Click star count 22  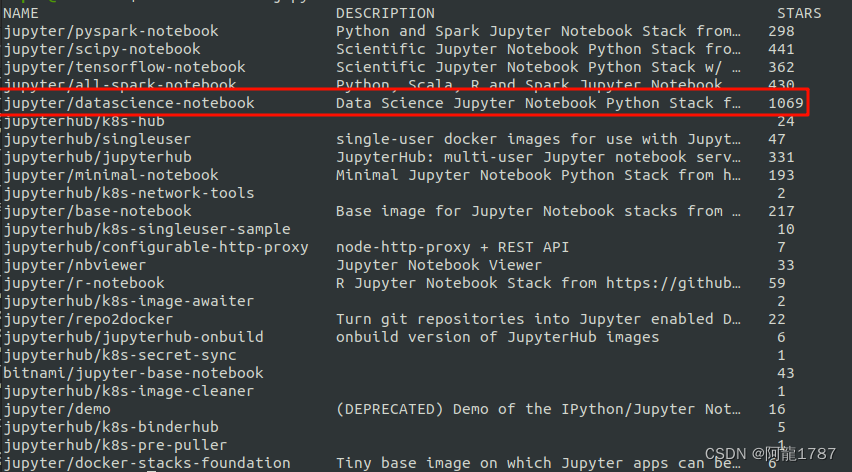tap(777, 319)
